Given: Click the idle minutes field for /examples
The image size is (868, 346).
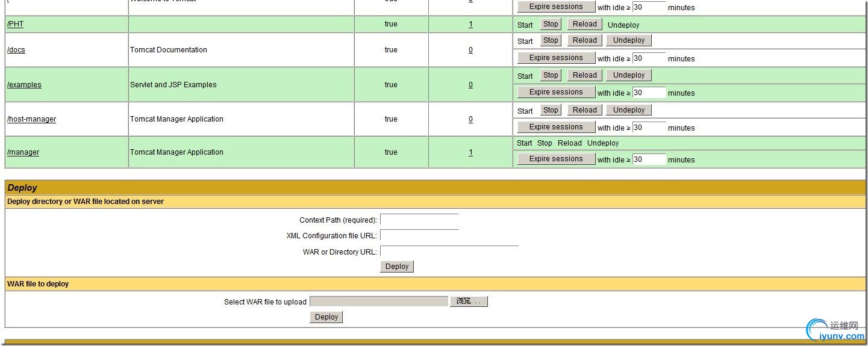Looking at the screenshot, I should pos(649,93).
